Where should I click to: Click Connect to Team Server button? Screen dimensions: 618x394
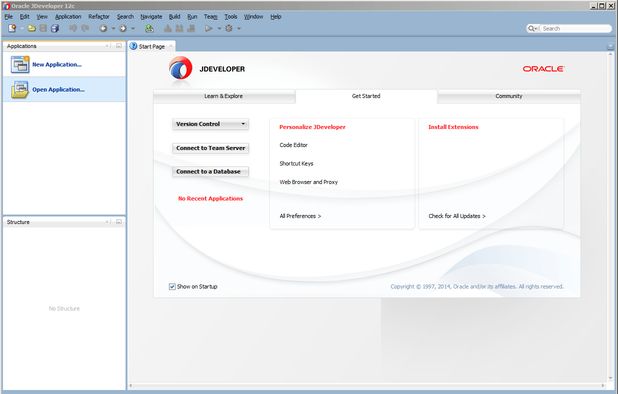click(210, 148)
